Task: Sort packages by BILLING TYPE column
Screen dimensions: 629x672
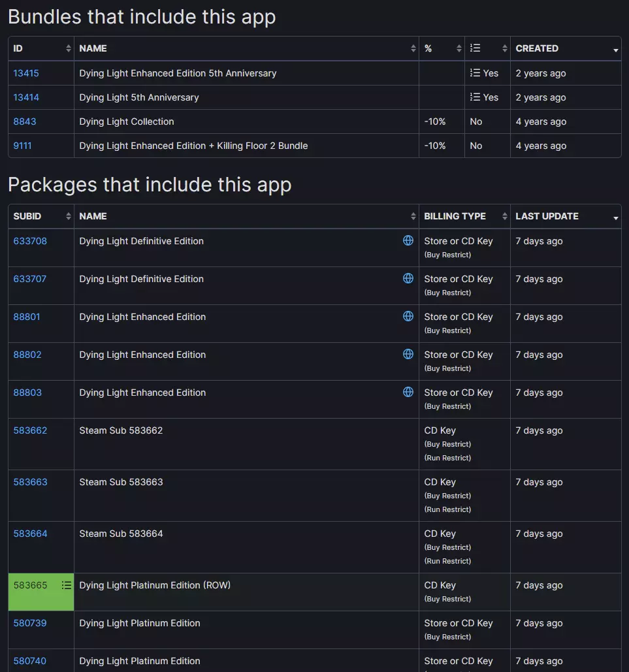Action: point(464,216)
